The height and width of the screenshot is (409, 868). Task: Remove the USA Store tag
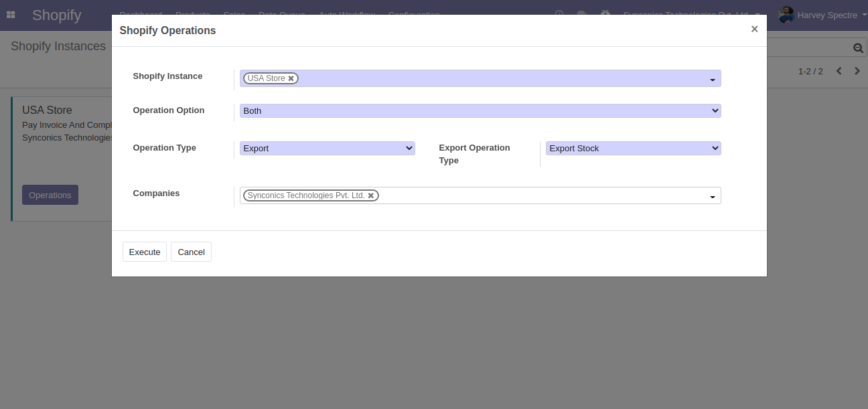(x=291, y=78)
